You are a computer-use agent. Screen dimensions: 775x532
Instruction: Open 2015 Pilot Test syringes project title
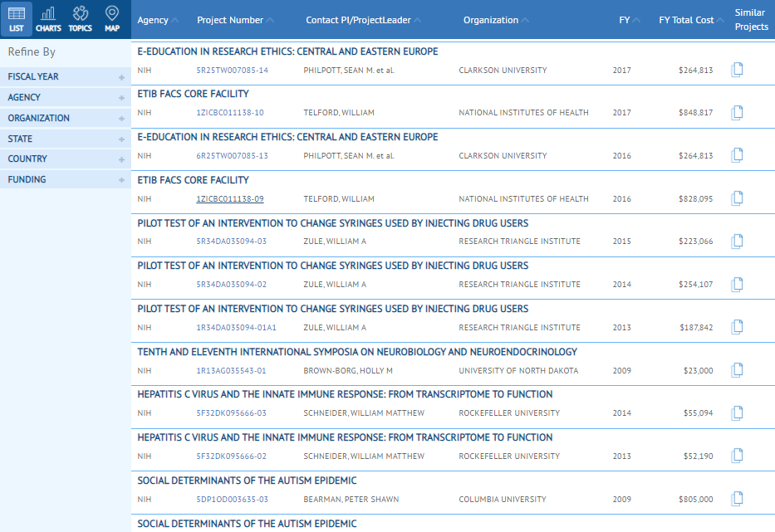point(332,223)
